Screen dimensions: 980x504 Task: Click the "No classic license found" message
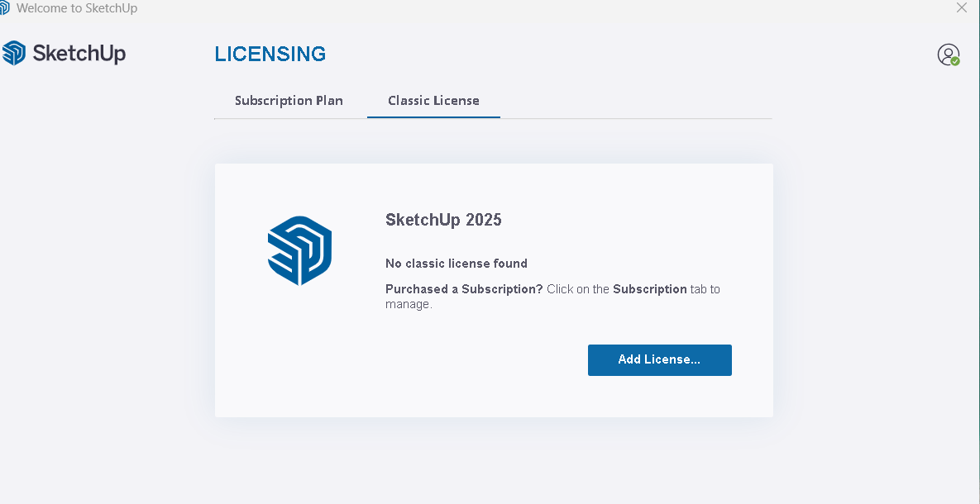tap(457, 264)
